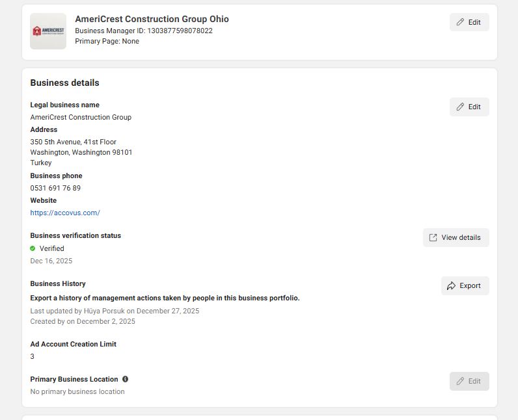Click Edit button for Legal business name

pos(469,107)
